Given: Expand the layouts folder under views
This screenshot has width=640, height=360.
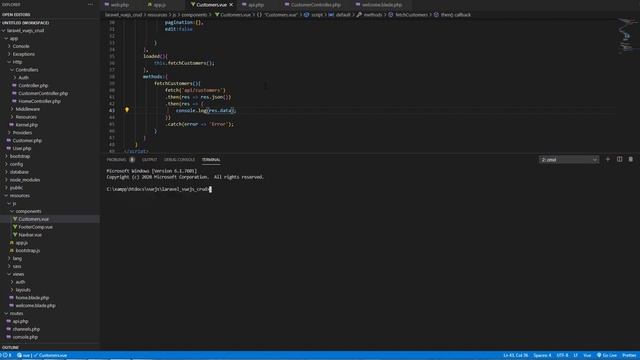Looking at the screenshot, I should (23, 290).
